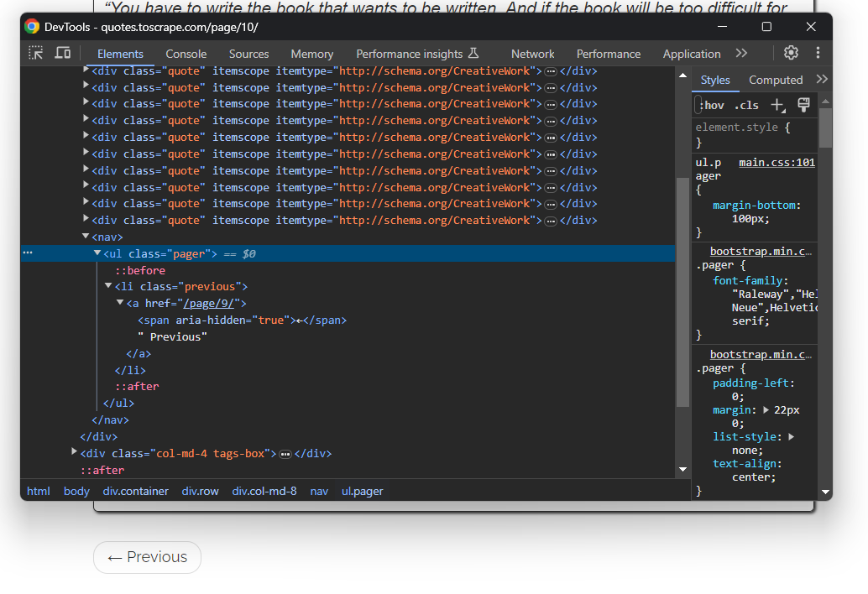The width and height of the screenshot is (868, 594).
Task: Click the Chrome logo in the title bar
Action: point(31,26)
